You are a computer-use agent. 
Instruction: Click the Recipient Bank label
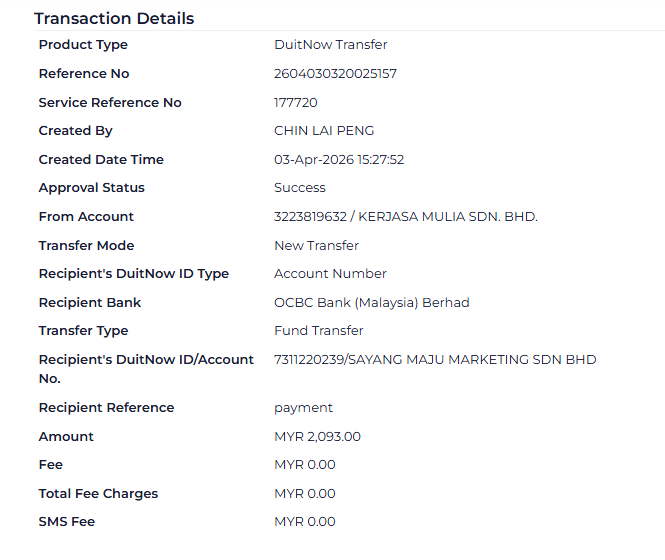(90, 303)
